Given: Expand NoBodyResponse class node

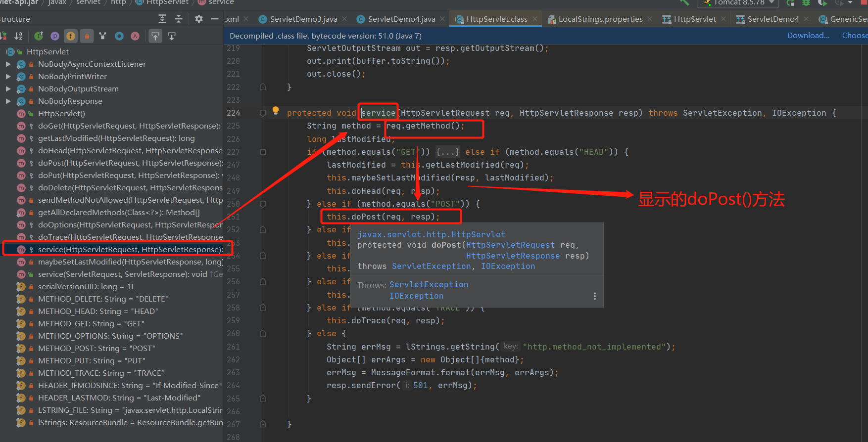Looking at the screenshot, I should 8,101.
